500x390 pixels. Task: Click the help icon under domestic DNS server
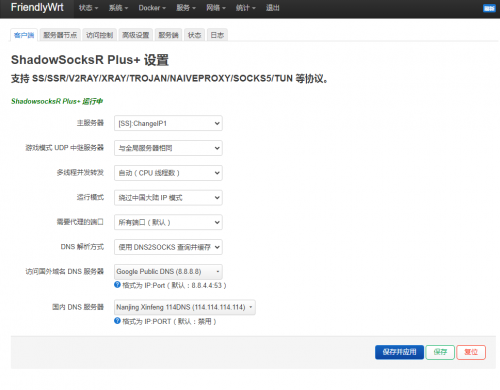tap(117, 321)
